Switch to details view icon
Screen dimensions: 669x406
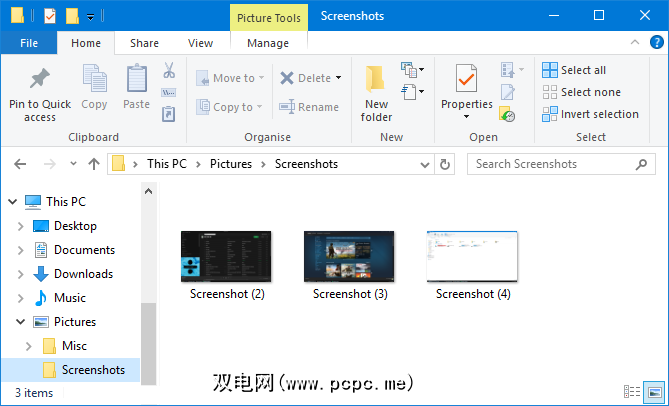click(x=632, y=393)
